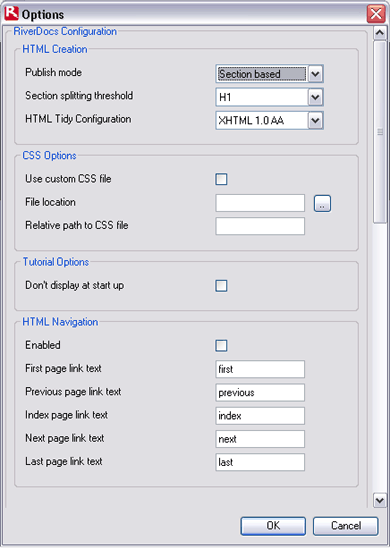This screenshot has width=390, height=549.
Task: Click the Last page link text field
Action: (260, 462)
